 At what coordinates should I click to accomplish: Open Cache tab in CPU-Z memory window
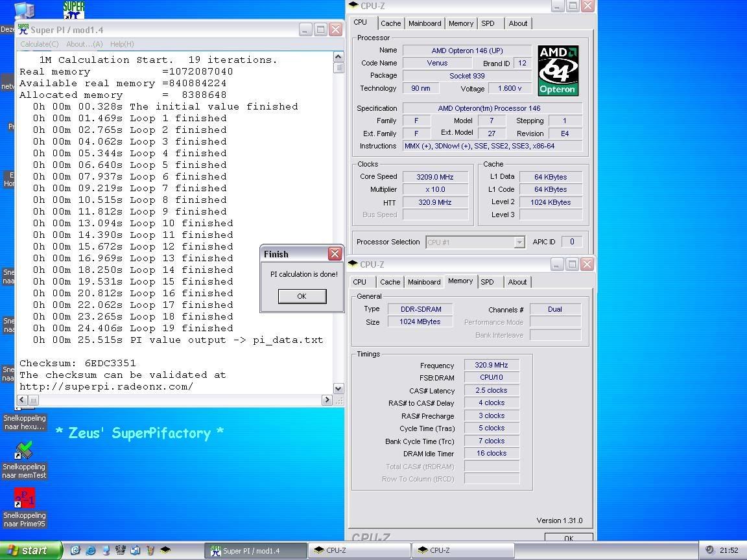pos(390,282)
